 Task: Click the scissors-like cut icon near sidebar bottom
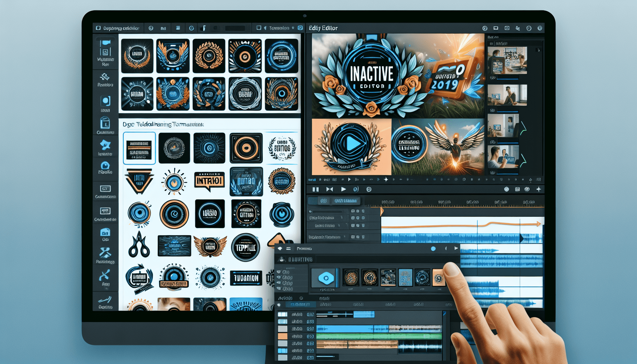tap(105, 275)
